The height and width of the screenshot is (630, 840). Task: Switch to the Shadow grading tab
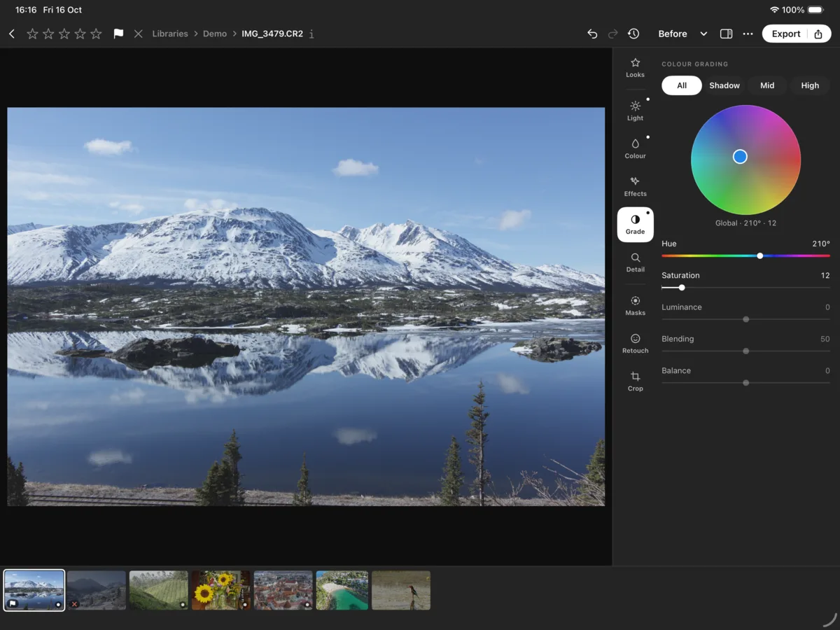point(724,85)
